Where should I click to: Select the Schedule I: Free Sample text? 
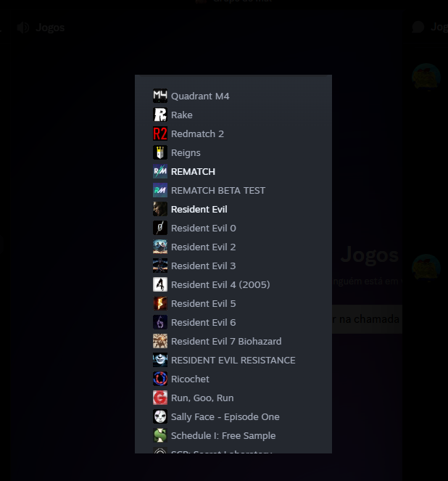pos(223,435)
